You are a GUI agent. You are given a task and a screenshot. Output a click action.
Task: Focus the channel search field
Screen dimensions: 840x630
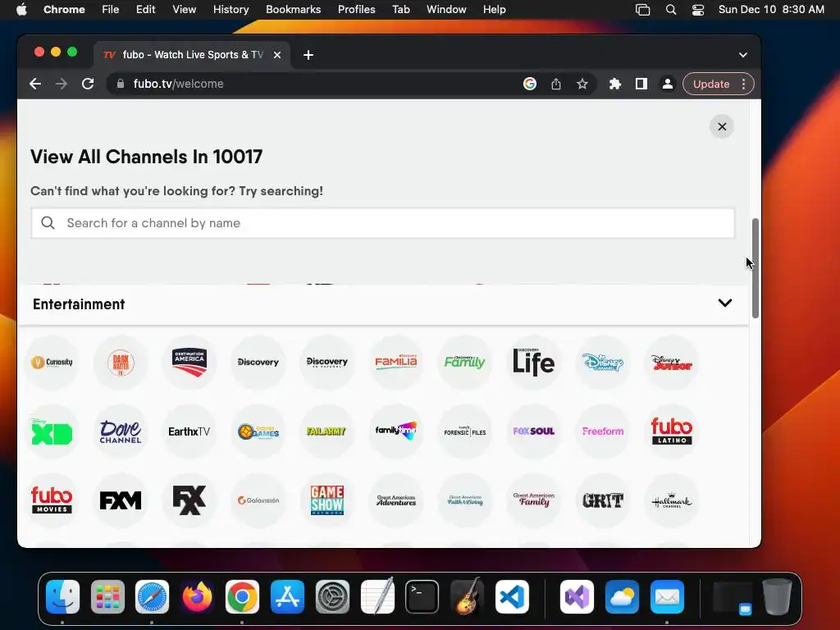(x=382, y=223)
